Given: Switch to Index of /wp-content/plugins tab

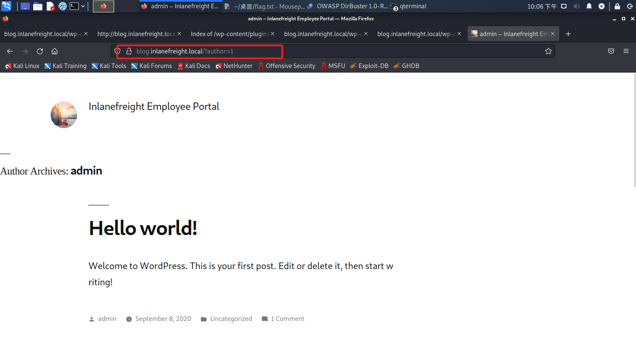Looking at the screenshot, I should tap(229, 34).
